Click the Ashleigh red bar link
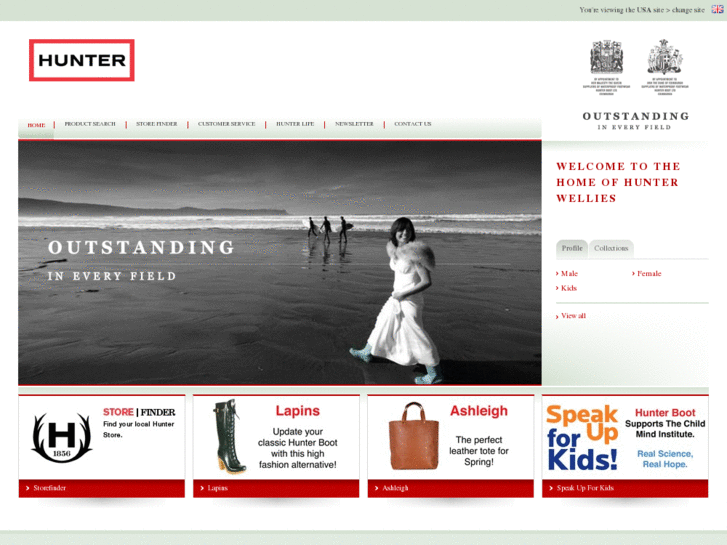 click(450, 488)
